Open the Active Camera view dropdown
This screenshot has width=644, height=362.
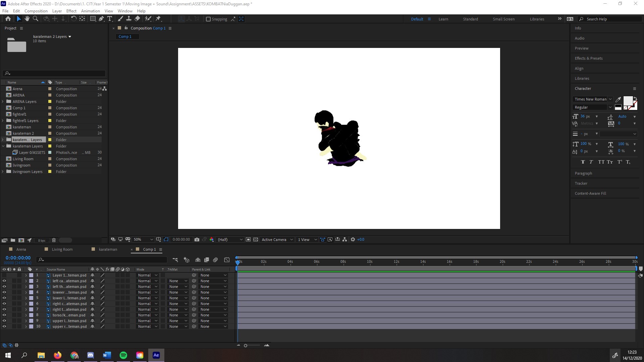tap(277, 240)
